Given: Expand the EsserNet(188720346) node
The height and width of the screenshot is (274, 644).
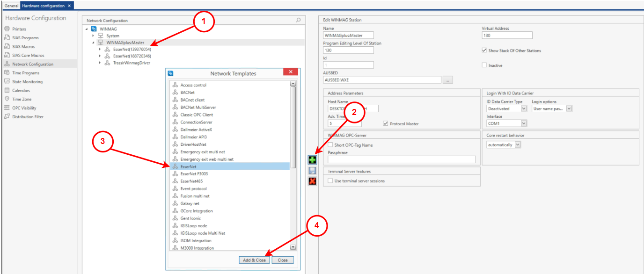Looking at the screenshot, I should tap(100, 56).
